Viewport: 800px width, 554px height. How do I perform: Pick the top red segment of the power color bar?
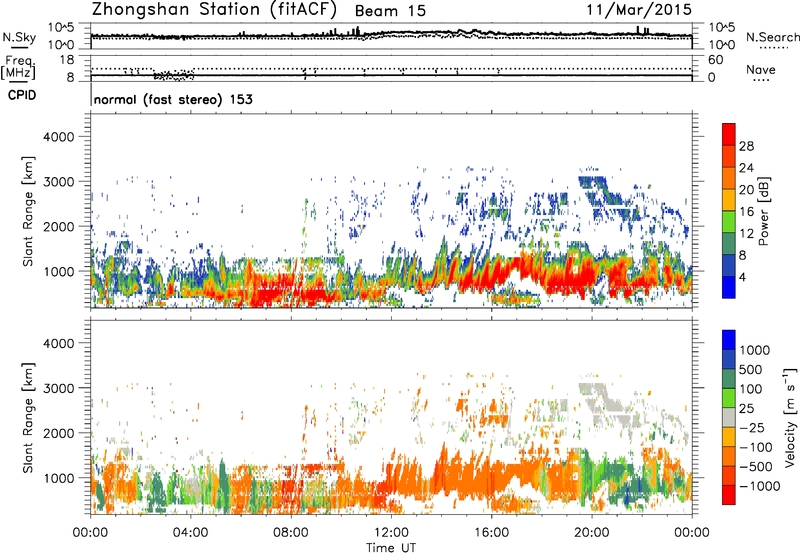tap(729, 135)
